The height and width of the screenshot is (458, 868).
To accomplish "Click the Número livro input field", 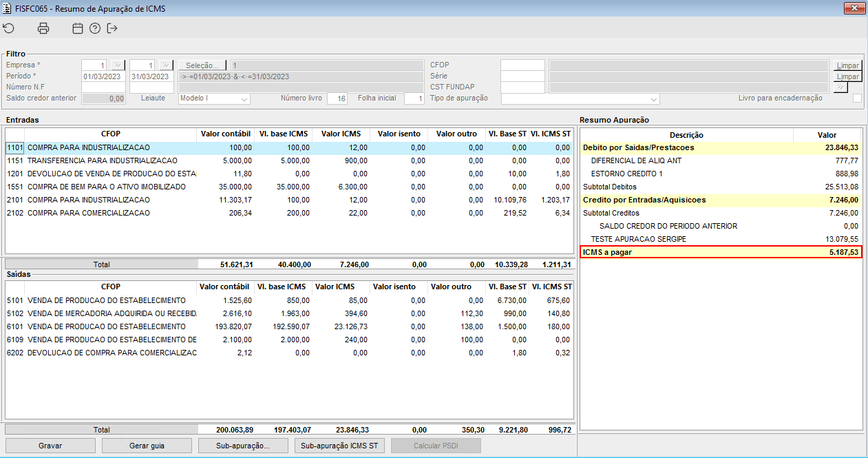I will point(337,98).
